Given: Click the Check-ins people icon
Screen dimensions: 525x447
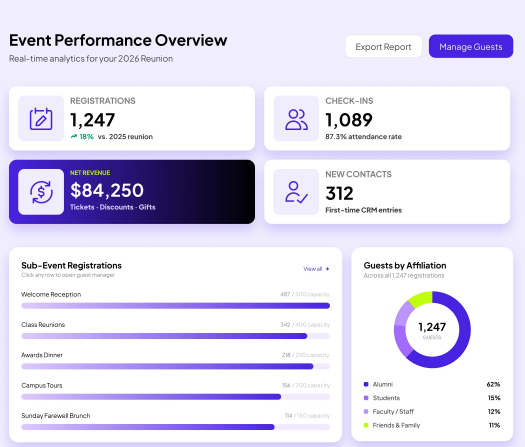Looking at the screenshot, I should 296,119.
